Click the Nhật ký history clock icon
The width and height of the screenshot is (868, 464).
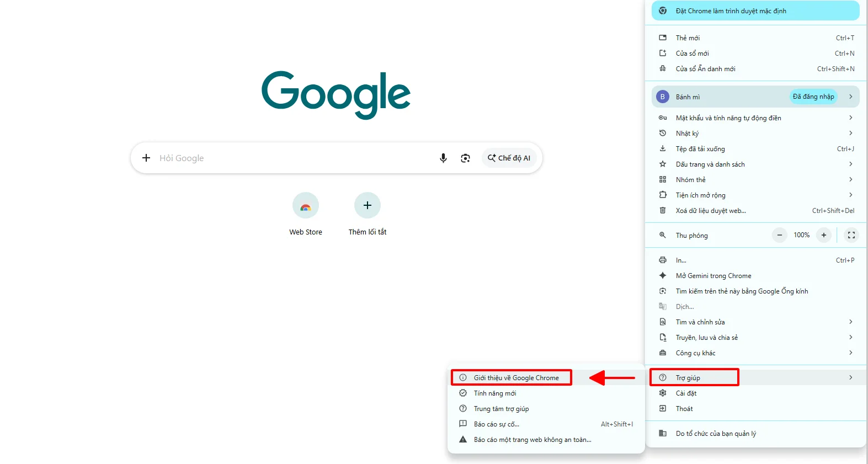[x=663, y=133]
